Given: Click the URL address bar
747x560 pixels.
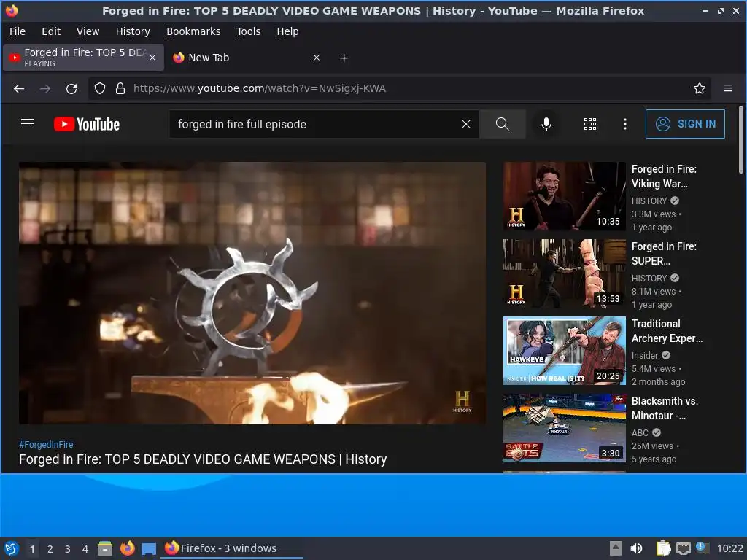Looking at the screenshot, I should click(399, 88).
